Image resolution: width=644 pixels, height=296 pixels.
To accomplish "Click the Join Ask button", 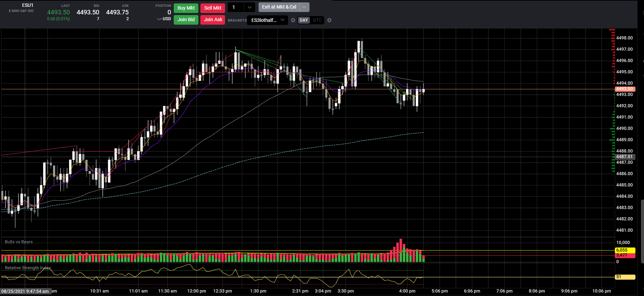I will tap(213, 20).
